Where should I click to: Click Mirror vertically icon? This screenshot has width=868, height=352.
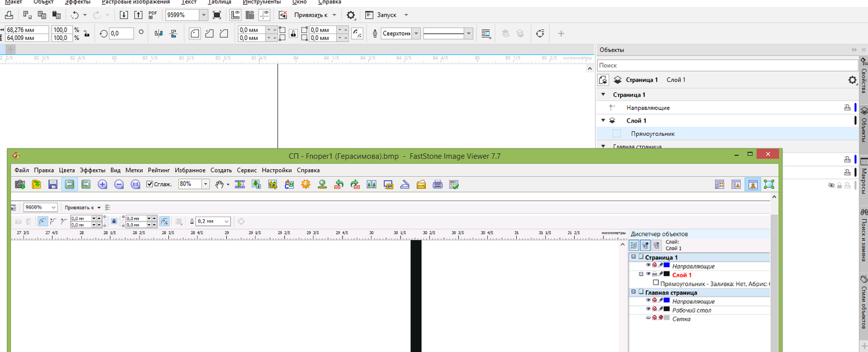coord(173,34)
